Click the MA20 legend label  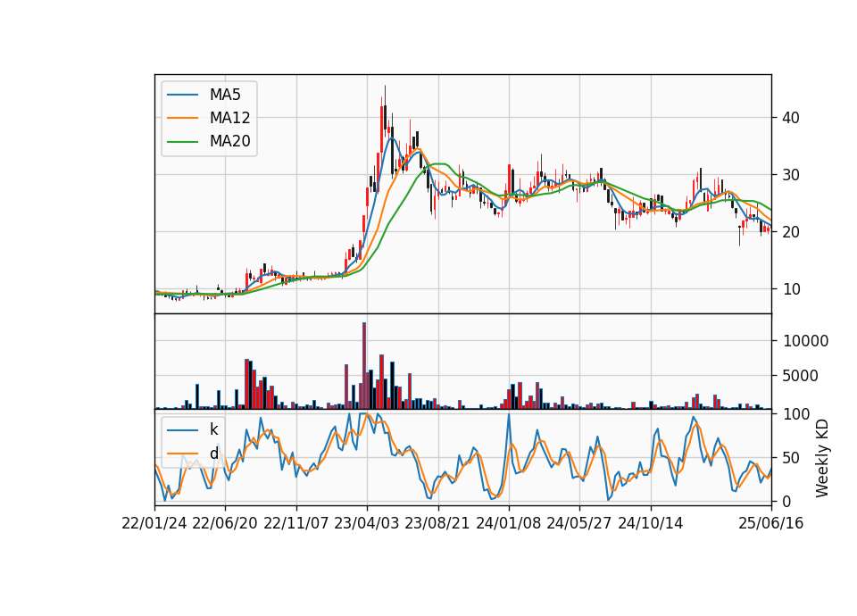(x=229, y=141)
